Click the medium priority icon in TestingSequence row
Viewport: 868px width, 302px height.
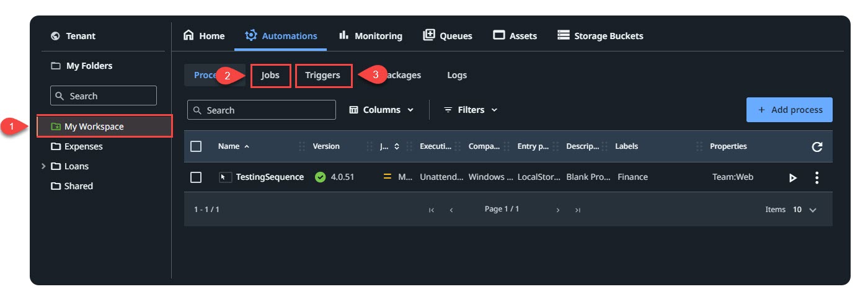(x=387, y=177)
